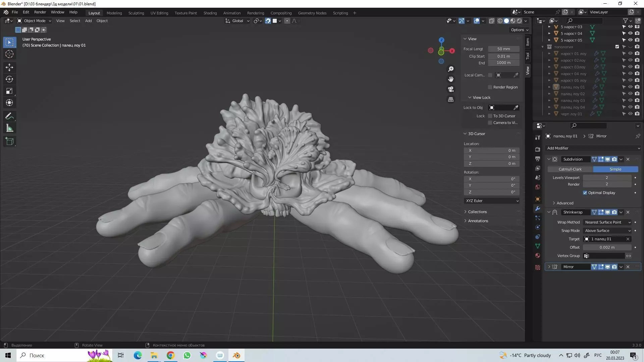Open the Snap Mode dropdown
Image resolution: width=644 pixels, height=362 pixels.
[x=607, y=231]
